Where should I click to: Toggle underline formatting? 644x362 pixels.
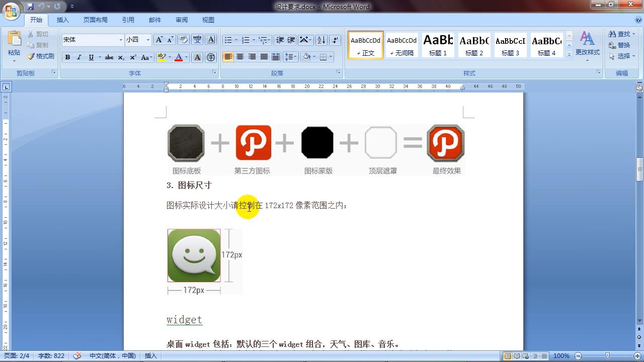click(x=91, y=57)
